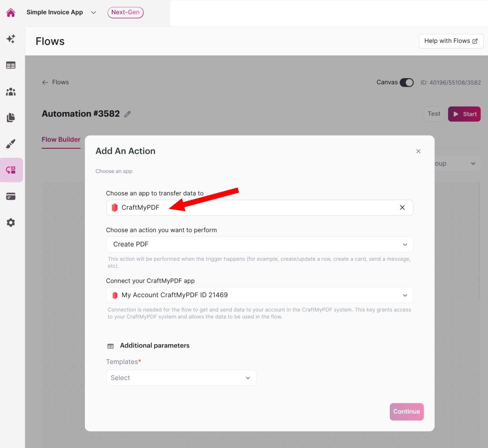The image size is (488, 448).
Task: Go back to Flows list
Action: [x=55, y=82]
